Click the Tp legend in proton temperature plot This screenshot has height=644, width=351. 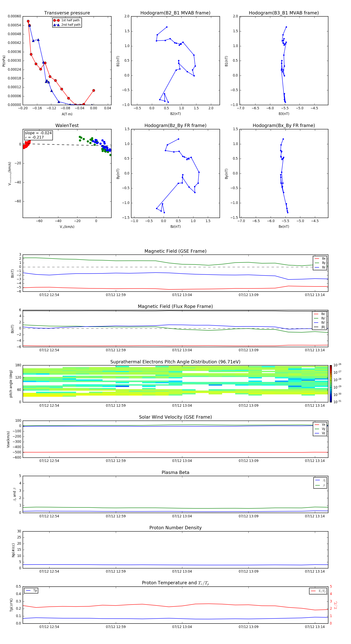(31, 591)
